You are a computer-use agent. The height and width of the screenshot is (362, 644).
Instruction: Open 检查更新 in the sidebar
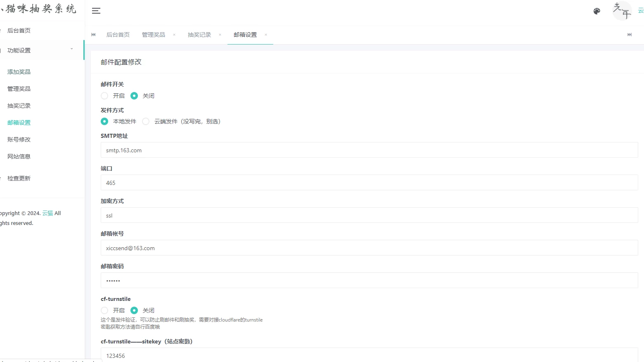point(19,178)
